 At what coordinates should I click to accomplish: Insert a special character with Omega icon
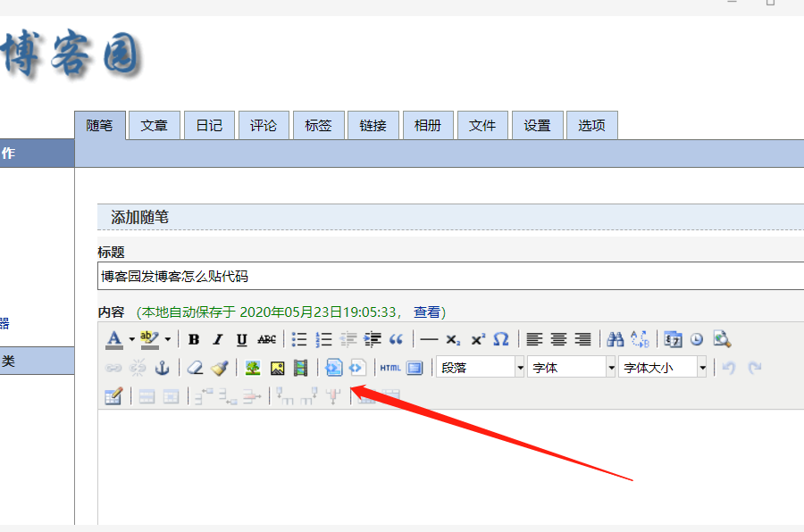click(501, 339)
